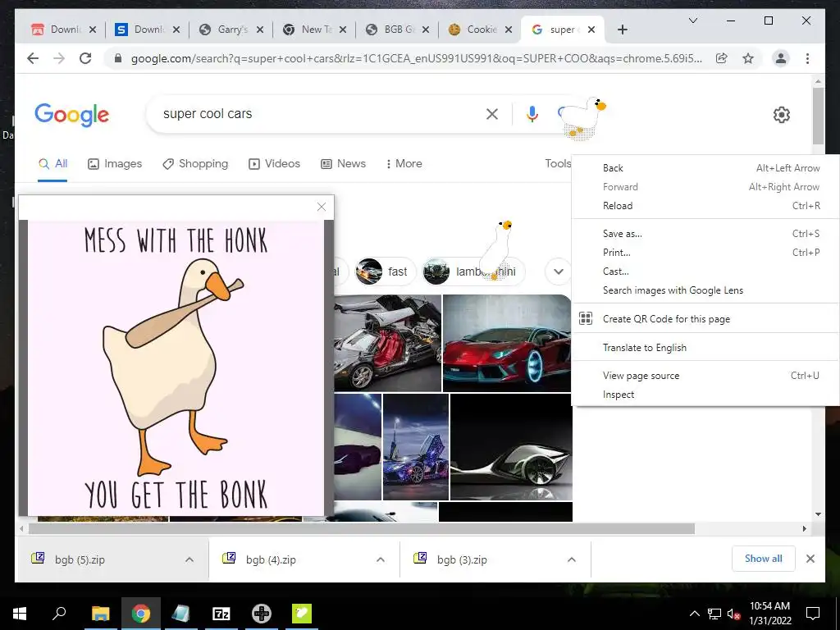Click Show all downloads button
Image resolution: width=840 pixels, height=630 pixels.
tap(764, 559)
